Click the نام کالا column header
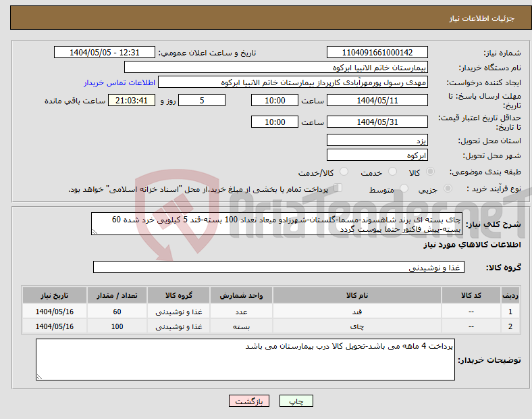 coord(357,296)
